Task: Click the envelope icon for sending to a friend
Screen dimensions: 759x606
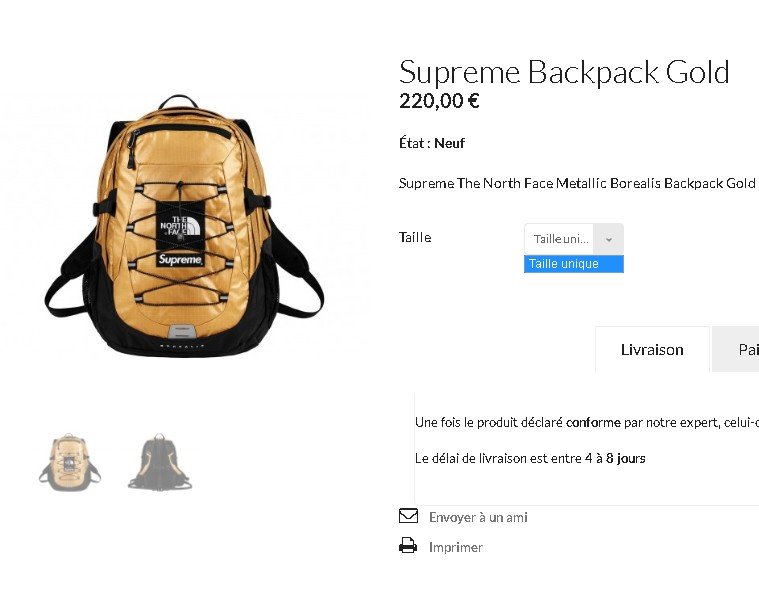Action: 408,516
